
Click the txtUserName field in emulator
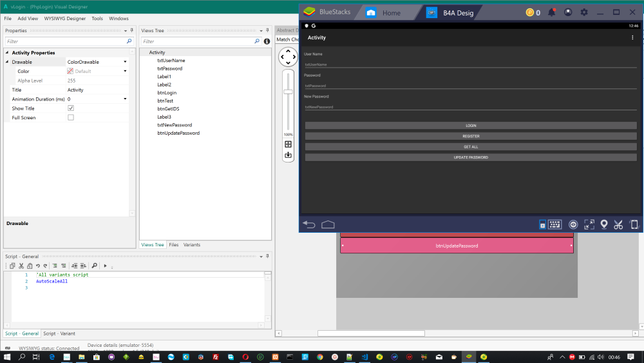(471, 64)
